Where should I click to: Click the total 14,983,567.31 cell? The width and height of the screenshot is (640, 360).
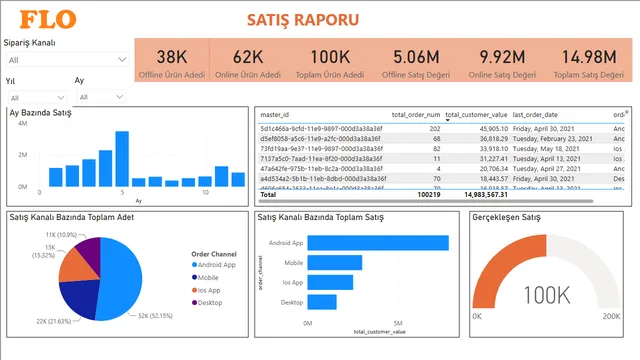[486, 195]
